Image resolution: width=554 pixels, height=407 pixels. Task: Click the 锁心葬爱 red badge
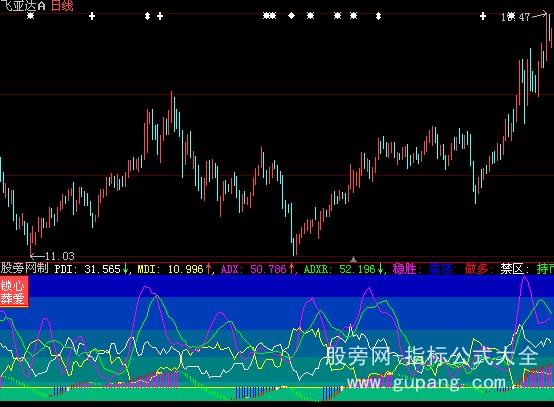pos(14,291)
